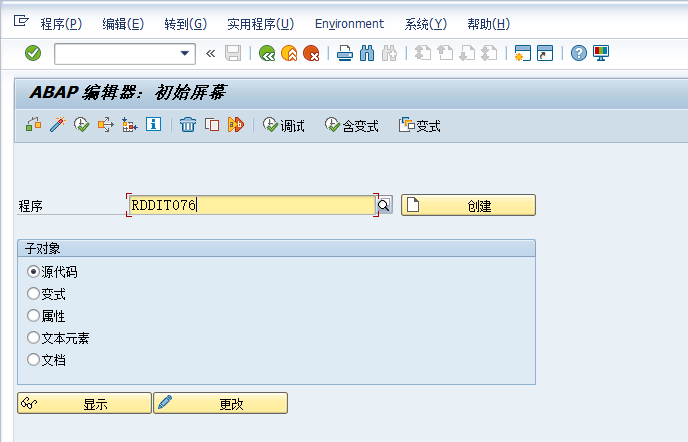Viewport: 688px width, 442px height.
Task: Click the 显示 display button
Action: pyautogui.click(x=84, y=403)
